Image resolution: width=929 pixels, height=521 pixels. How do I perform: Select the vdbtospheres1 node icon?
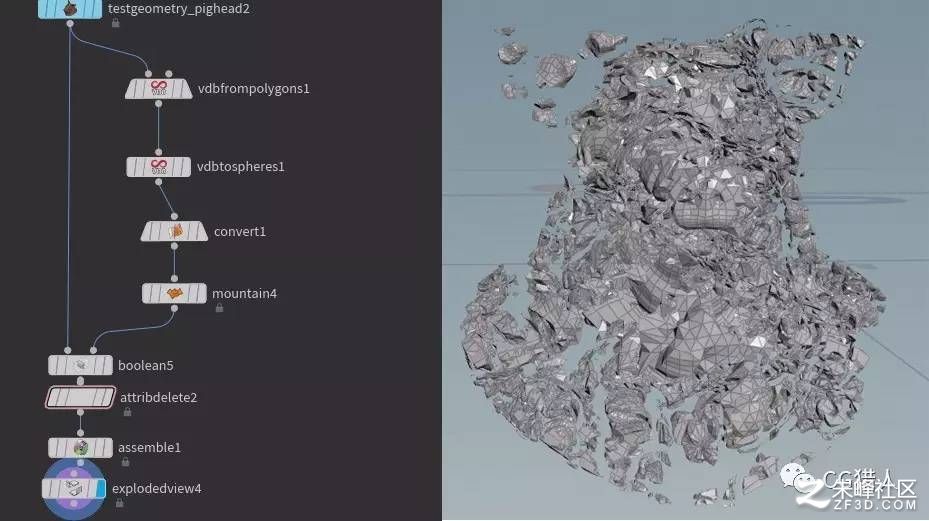(159, 167)
